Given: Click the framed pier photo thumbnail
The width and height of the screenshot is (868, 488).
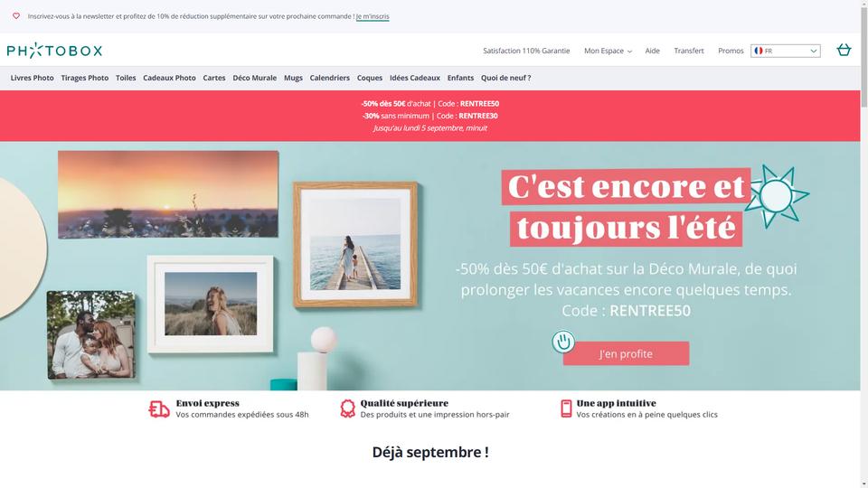Looking at the screenshot, I should pyautogui.click(x=355, y=244).
